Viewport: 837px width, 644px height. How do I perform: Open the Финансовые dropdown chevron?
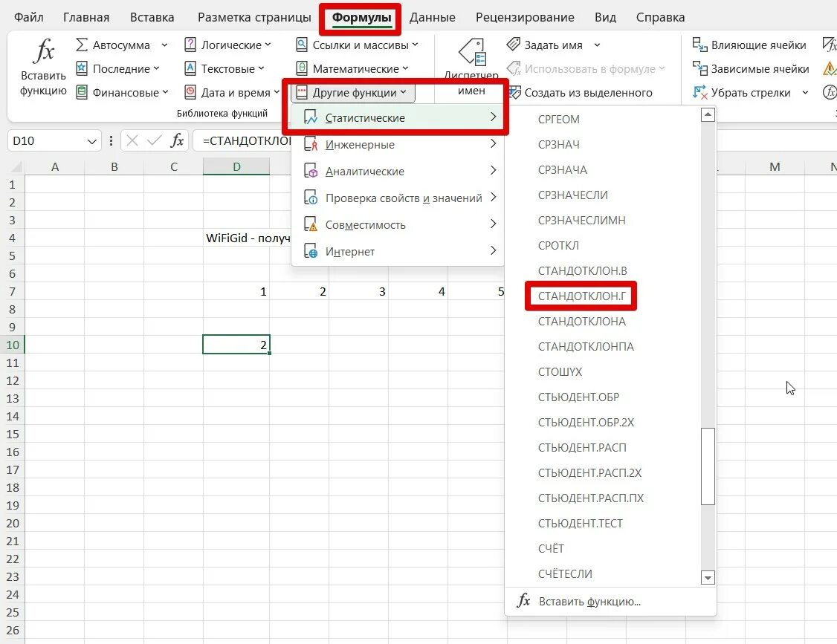coord(165,92)
